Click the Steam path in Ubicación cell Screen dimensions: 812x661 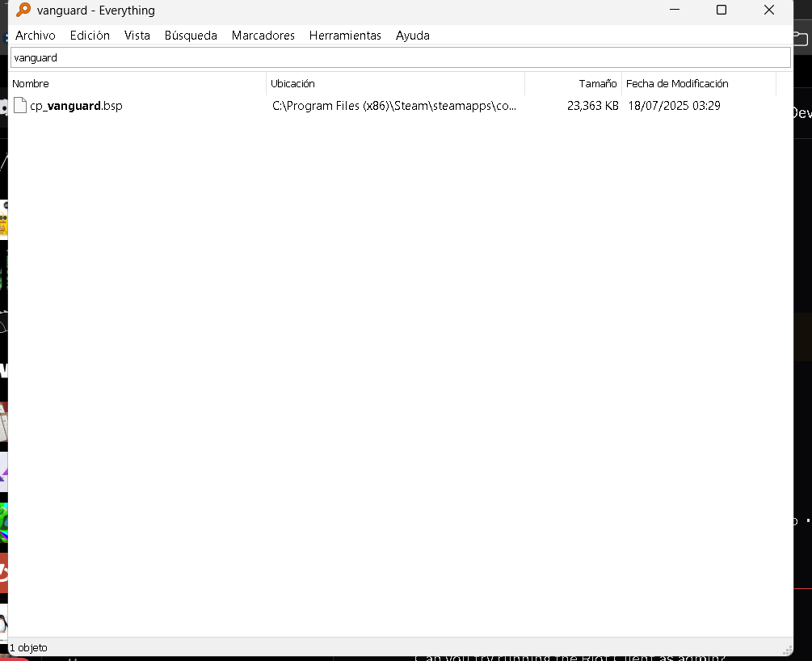(394, 106)
